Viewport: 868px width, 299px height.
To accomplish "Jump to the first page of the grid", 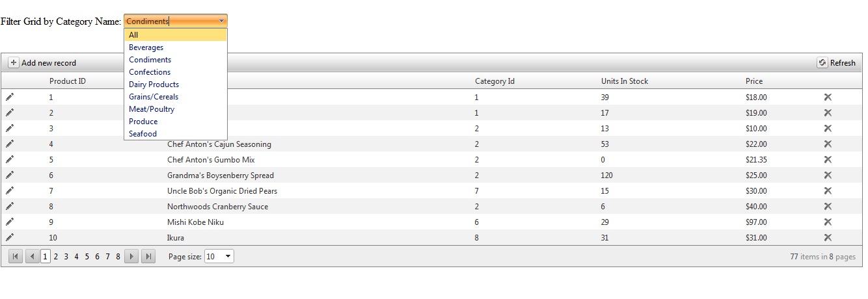I will [x=15, y=257].
